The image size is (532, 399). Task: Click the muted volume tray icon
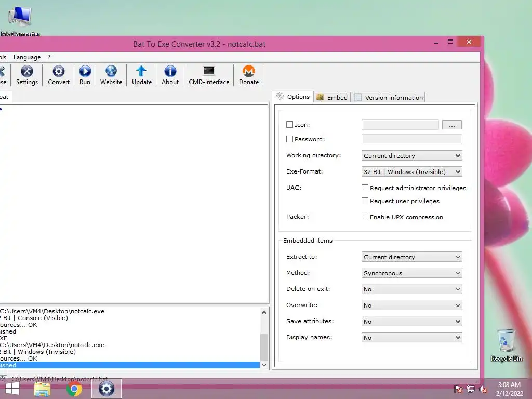click(x=483, y=389)
